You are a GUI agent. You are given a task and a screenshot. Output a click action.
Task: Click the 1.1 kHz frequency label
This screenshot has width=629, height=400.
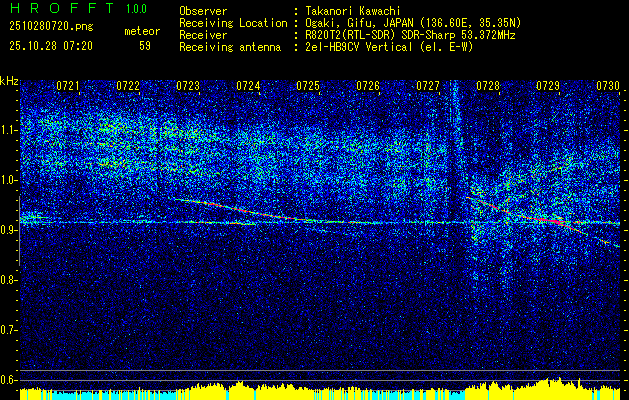click(x=7, y=130)
